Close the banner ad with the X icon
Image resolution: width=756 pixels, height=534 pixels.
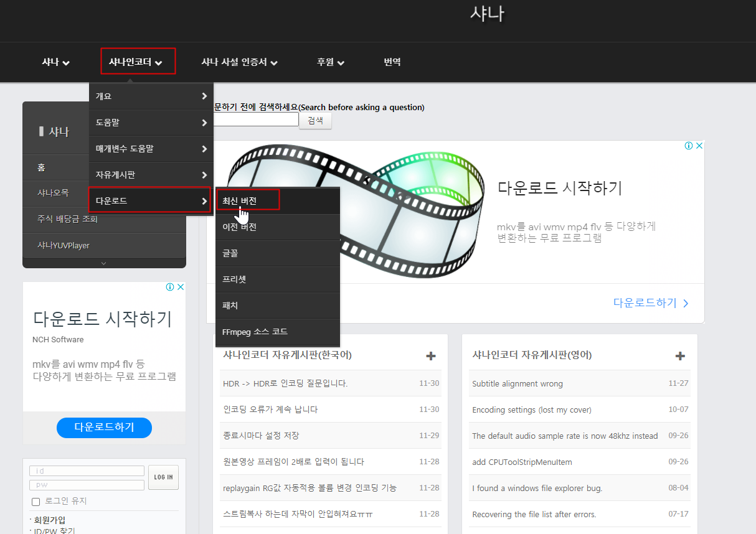coord(699,146)
